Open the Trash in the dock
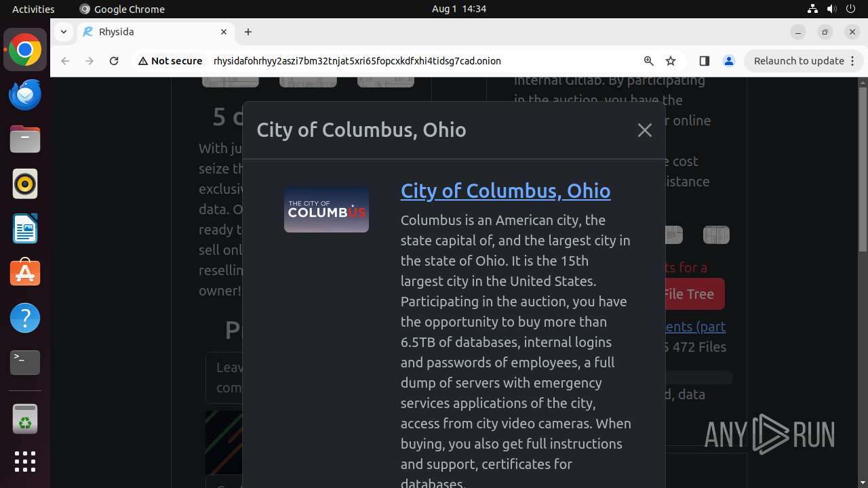Image resolution: width=868 pixels, height=488 pixels. (x=25, y=419)
